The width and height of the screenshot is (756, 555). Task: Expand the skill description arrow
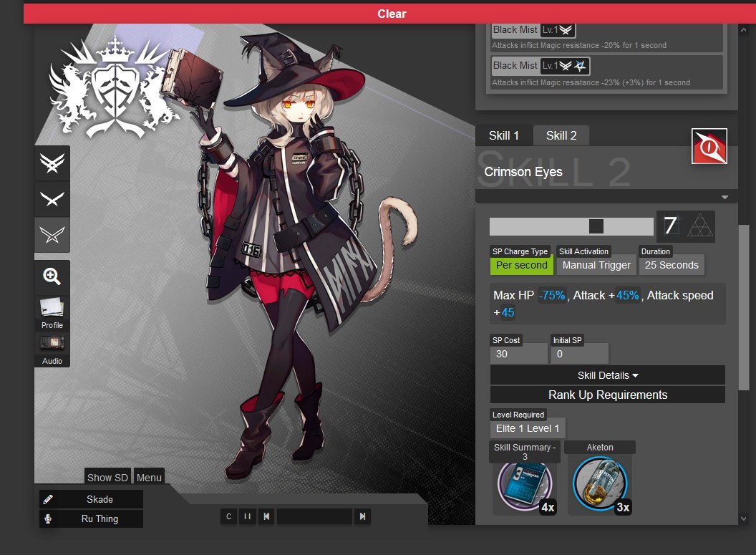[x=724, y=197]
